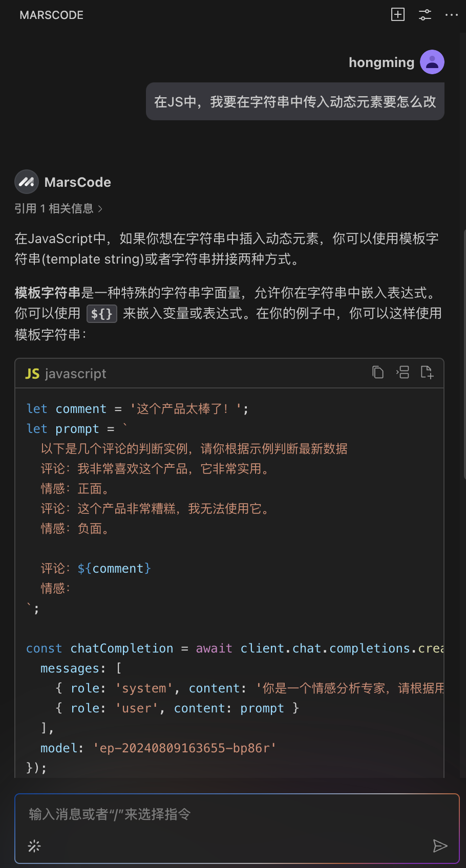This screenshot has height=868, width=466.
Task: Click the sparkle commands icon in input box
Action: (x=34, y=846)
